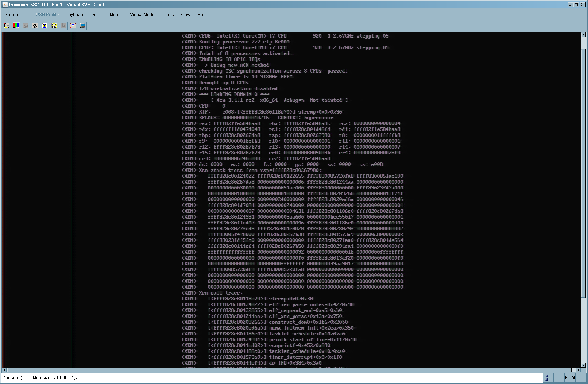Click the horizontal scrollbar left arrow

coord(4,370)
